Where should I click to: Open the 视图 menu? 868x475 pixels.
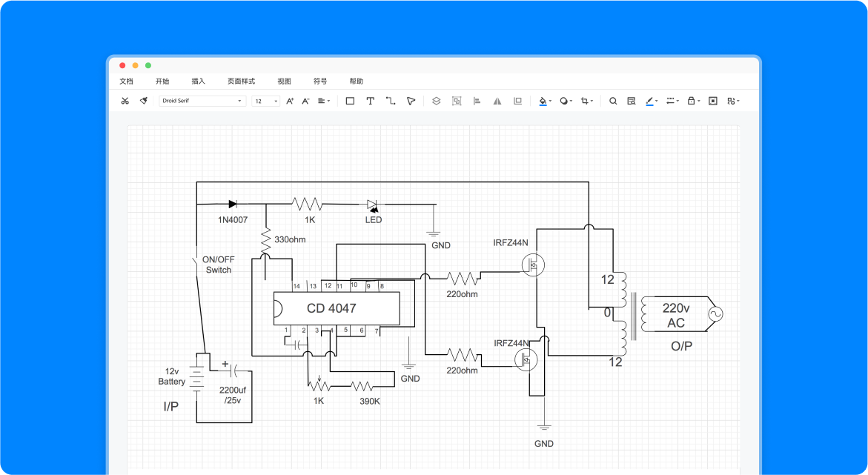[284, 82]
